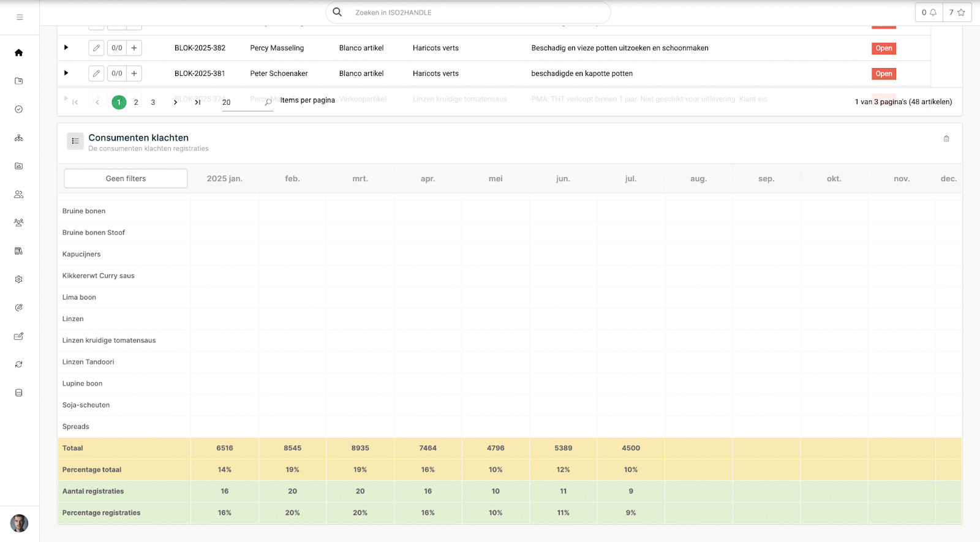This screenshot has height=542, width=980.
Task: Go to previous page arrow
Action: pyautogui.click(x=97, y=102)
